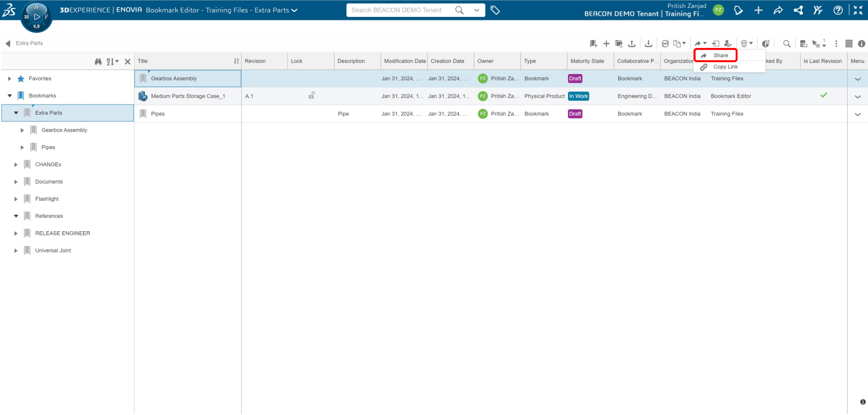Click the upload icon in toolbar
Screen dimensions: 868x415
click(632, 44)
